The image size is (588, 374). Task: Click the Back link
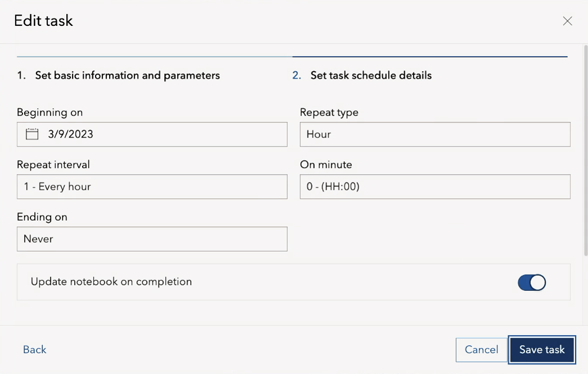coord(35,350)
